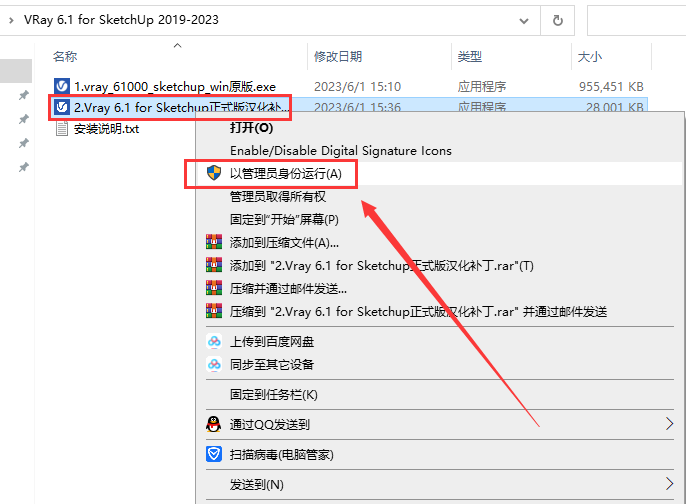The height and width of the screenshot is (504, 686).
Task: Select 固定到任务栏(K) in the menu
Action: coord(273,394)
